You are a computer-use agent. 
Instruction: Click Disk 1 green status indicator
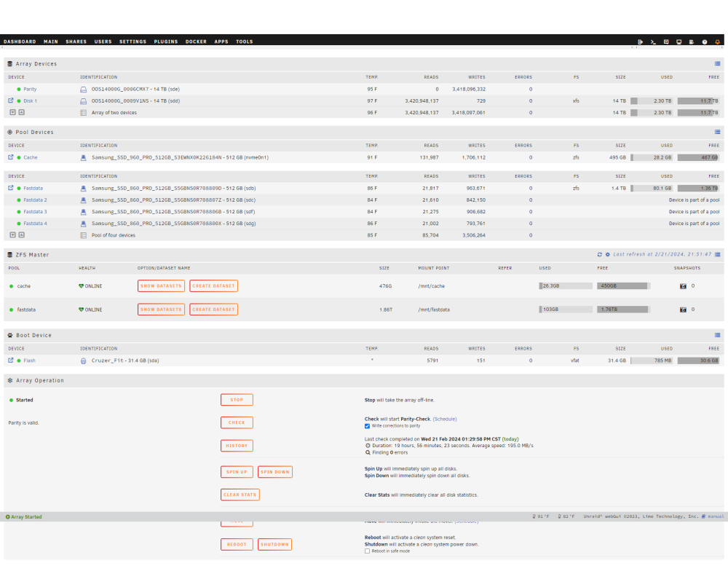pyautogui.click(x=19, y=101)
